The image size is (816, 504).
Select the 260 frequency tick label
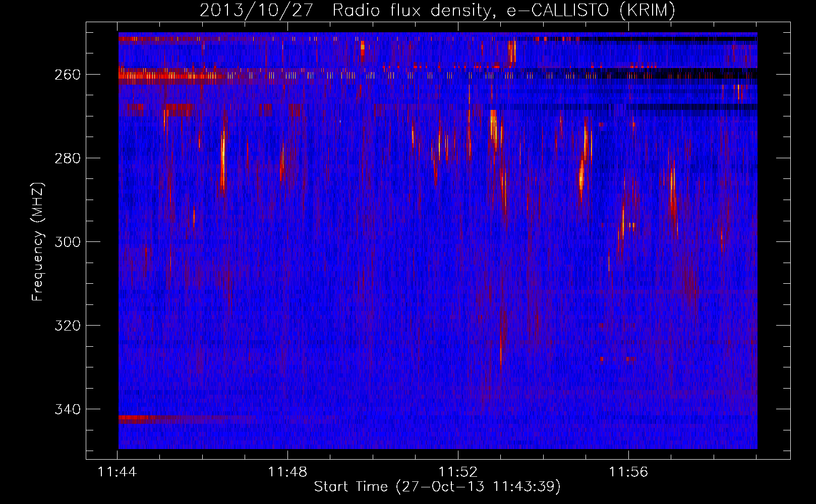(x=68, y=75)
